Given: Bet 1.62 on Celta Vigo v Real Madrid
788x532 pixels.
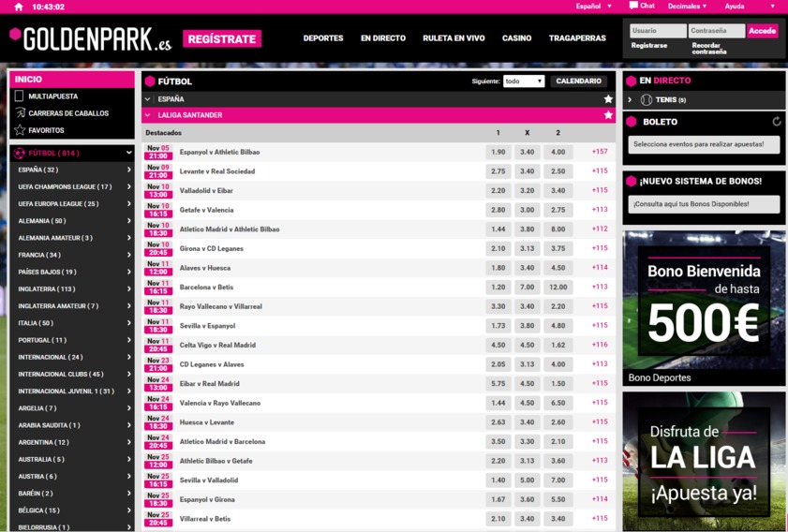Looking at the screenshot, I should [558, 345].
